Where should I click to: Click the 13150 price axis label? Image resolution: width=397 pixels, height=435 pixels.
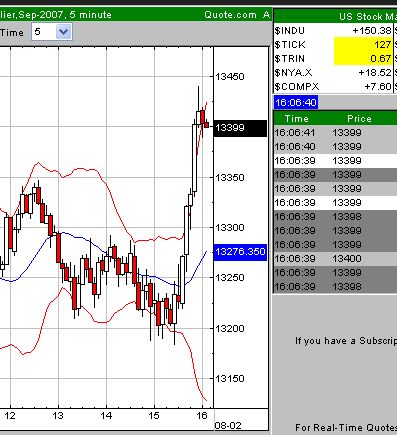click(230, 379)
